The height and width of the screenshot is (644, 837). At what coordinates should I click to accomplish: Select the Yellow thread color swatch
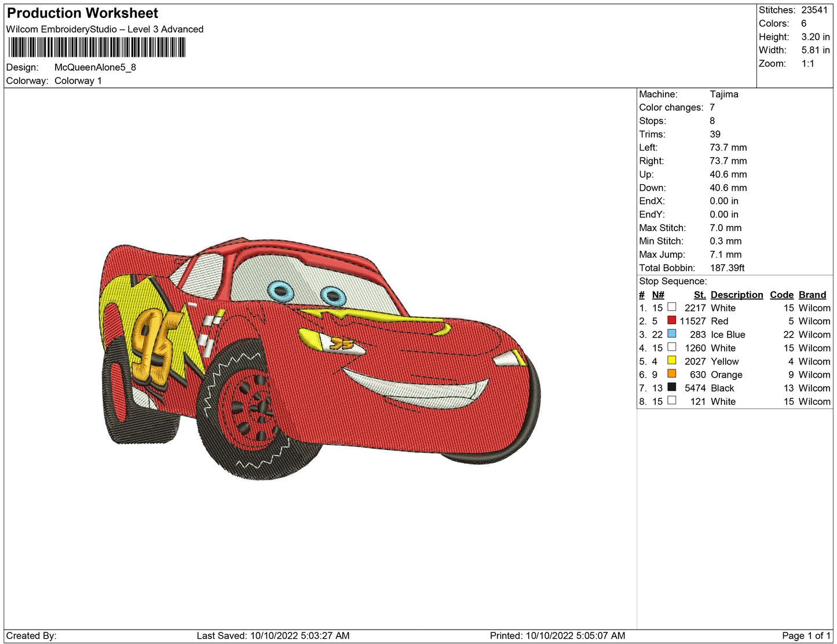click(x=671, y=360)
